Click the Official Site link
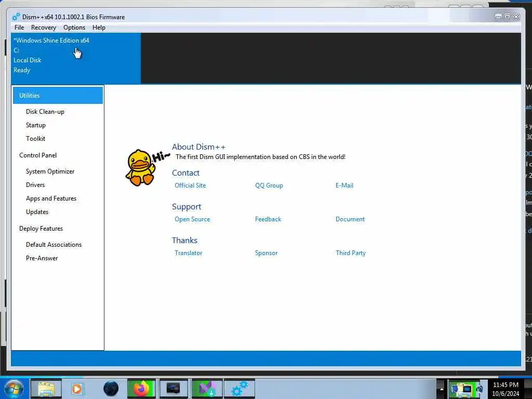 190,185
